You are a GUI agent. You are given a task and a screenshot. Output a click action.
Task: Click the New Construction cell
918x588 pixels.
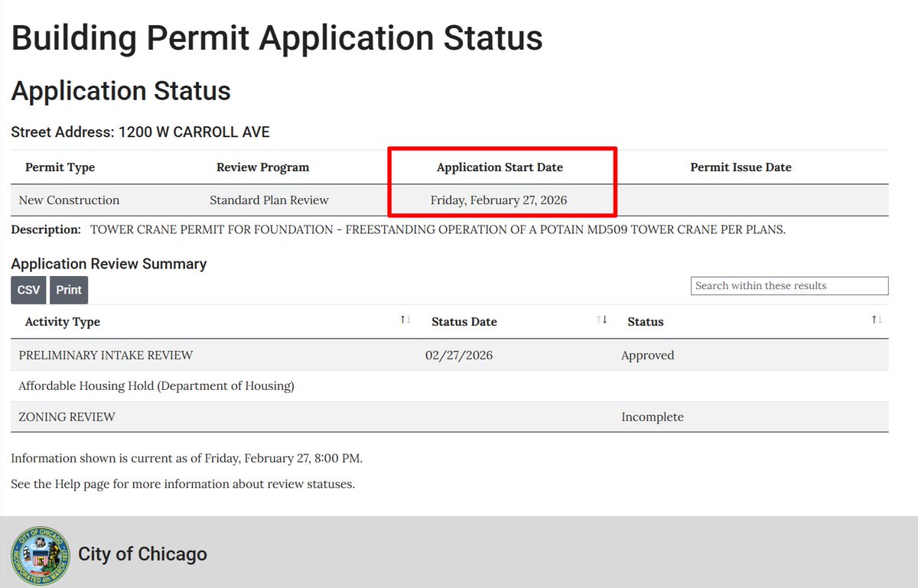click(69, 200)
